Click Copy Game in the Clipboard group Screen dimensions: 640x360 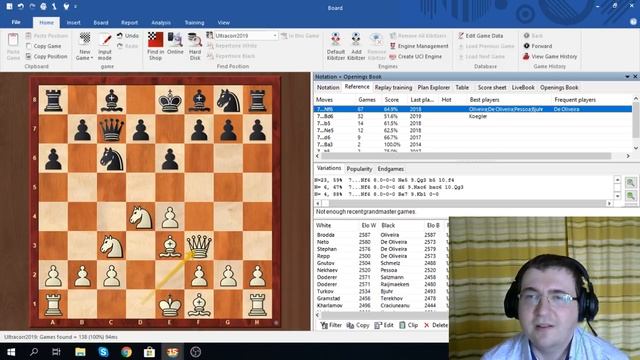[43, 46]
